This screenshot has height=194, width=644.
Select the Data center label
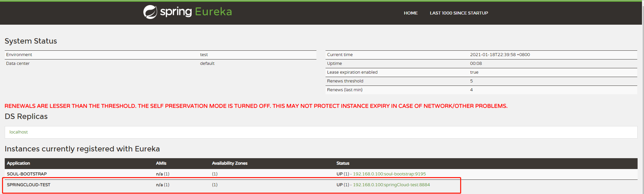click(18, 64)
